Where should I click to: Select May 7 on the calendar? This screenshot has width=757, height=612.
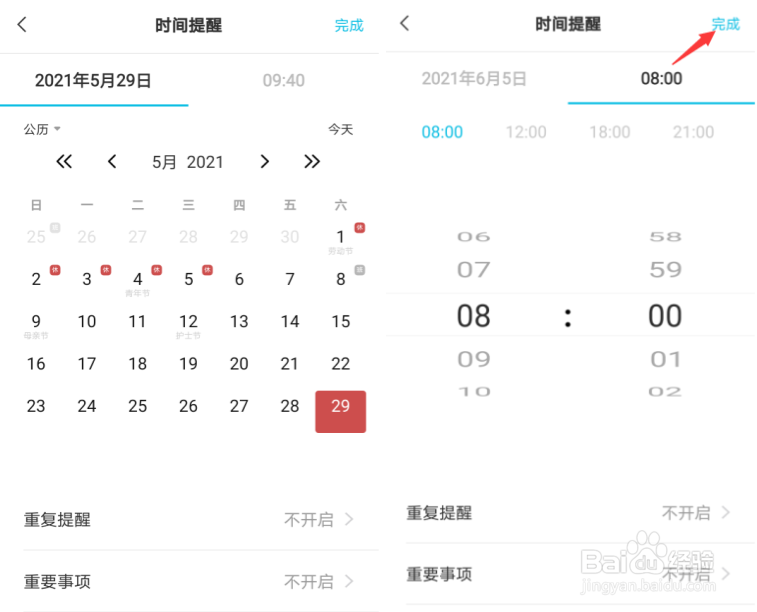(290, 279)
